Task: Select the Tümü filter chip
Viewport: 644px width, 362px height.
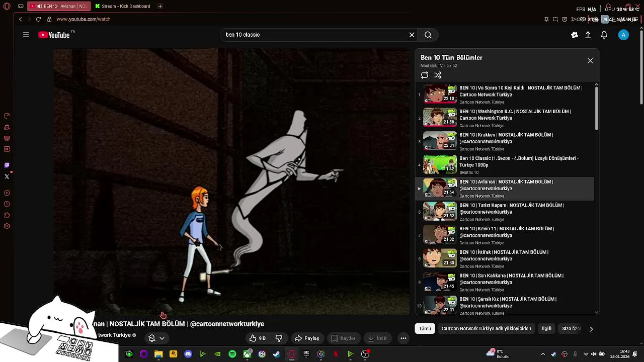Action: coord(425,329)
